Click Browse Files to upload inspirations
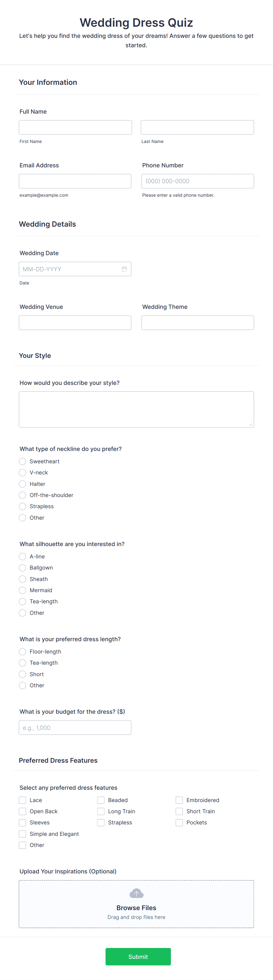This screenshot has height=980, width=273. click(x=136, y=908)
